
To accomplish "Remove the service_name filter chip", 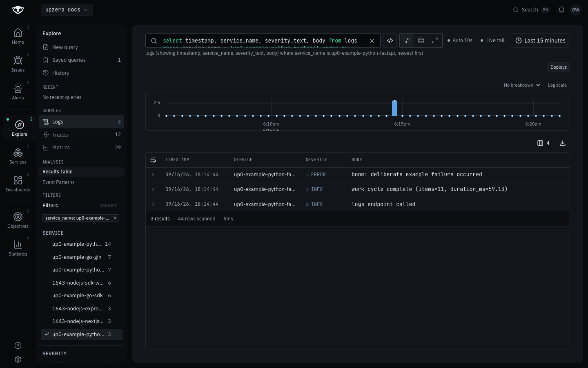I will pos(115,218).
